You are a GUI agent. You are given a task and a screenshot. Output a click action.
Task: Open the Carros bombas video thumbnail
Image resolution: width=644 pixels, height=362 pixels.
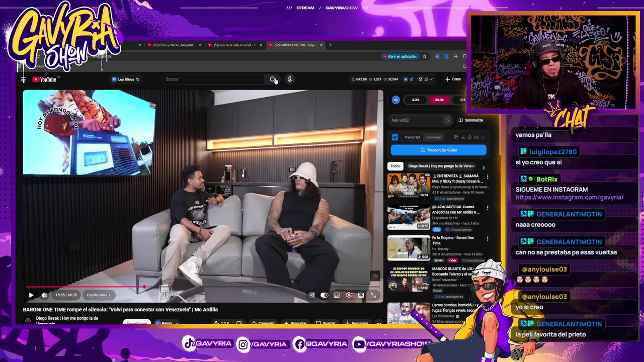pyautogui.click(x=409, y=313)
